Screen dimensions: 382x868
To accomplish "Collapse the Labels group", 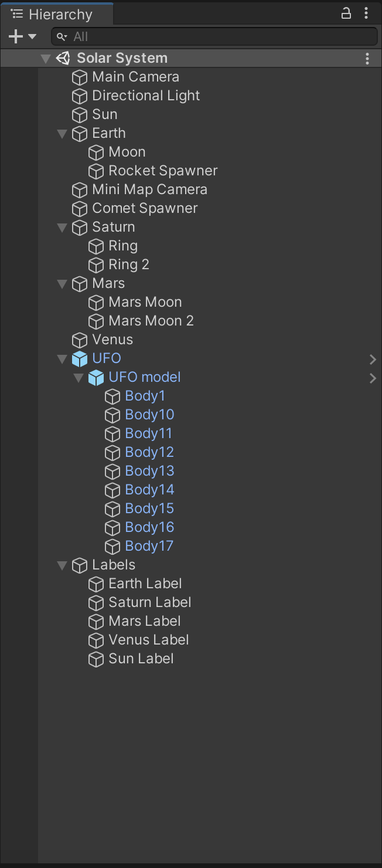I will [x=62, y=565].
